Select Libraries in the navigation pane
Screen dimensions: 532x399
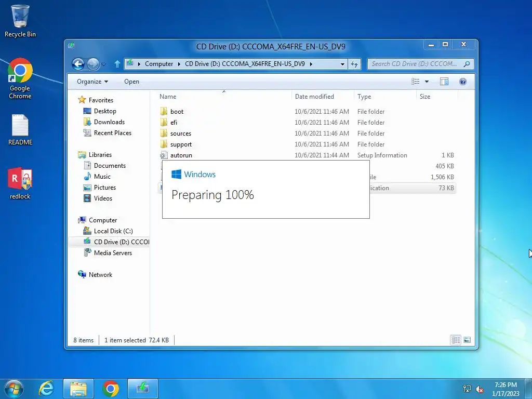tap(95, 154)
